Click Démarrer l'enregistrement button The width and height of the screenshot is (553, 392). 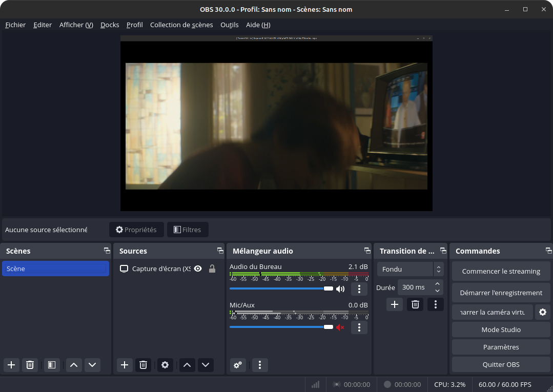pyautogui.click(x=501, y=293)
